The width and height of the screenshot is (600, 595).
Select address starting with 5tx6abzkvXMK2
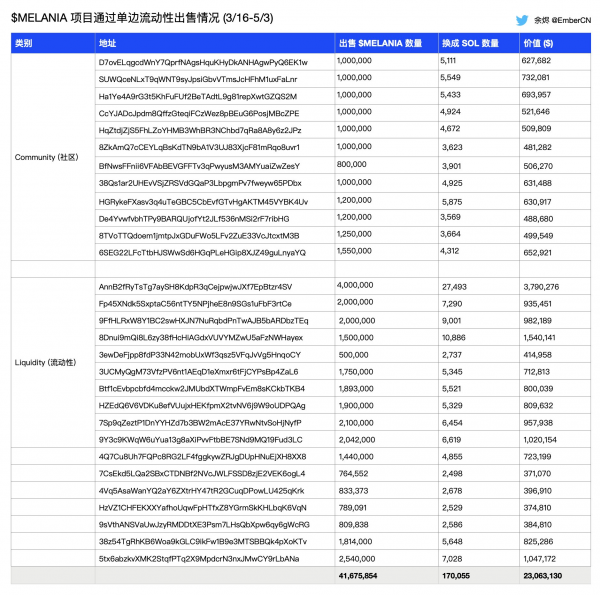[199, 559]
